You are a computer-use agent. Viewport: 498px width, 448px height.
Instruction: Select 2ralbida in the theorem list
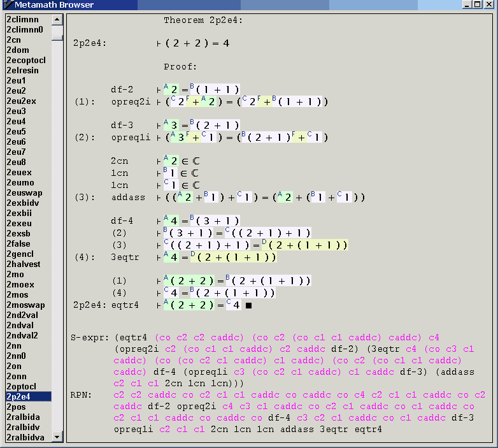pos(23,417)
